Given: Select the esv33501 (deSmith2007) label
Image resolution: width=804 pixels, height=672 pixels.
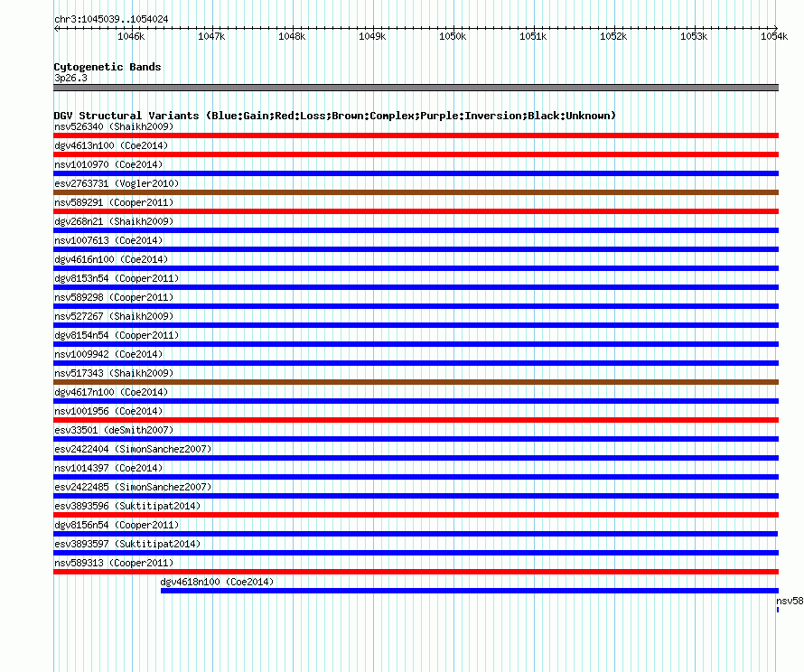Looking at the screenshot, I should click(x=114, y=430).
